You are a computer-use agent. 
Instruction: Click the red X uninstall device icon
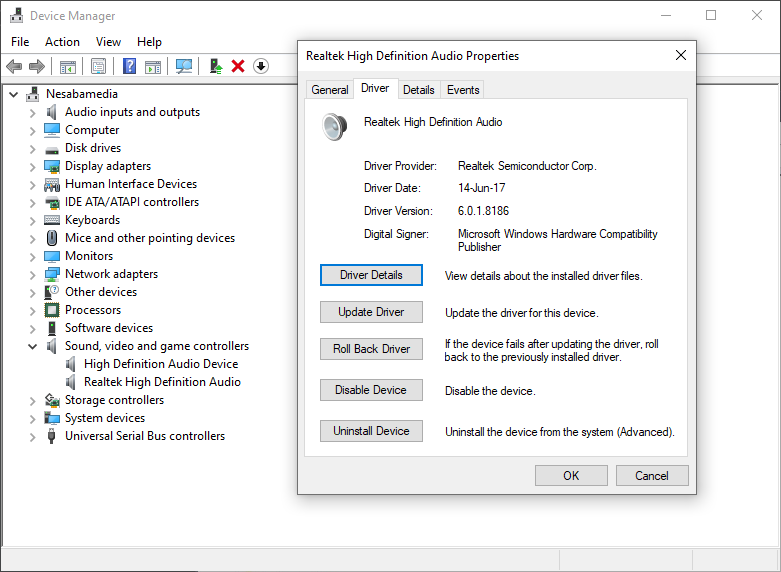(238, 66)
